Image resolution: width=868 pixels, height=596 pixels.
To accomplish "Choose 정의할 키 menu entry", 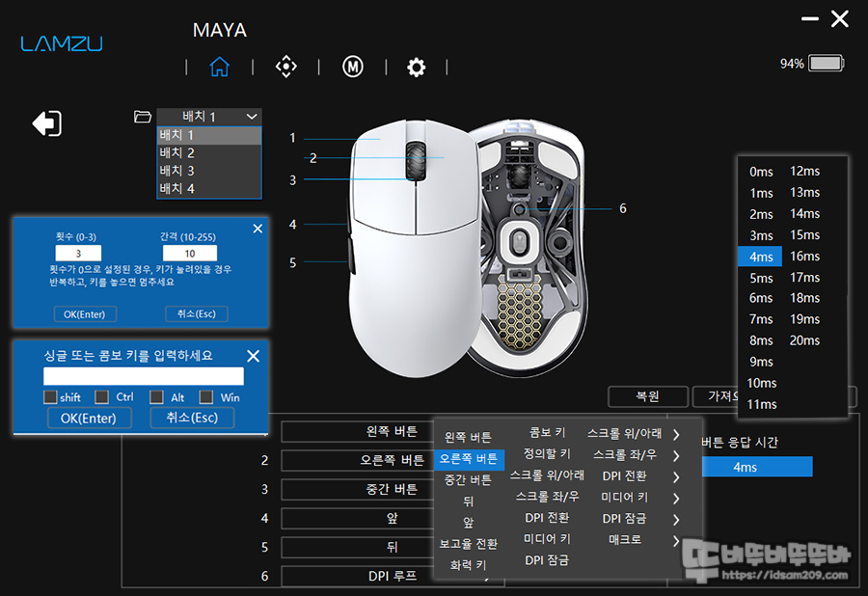I will tap(547, 454).
